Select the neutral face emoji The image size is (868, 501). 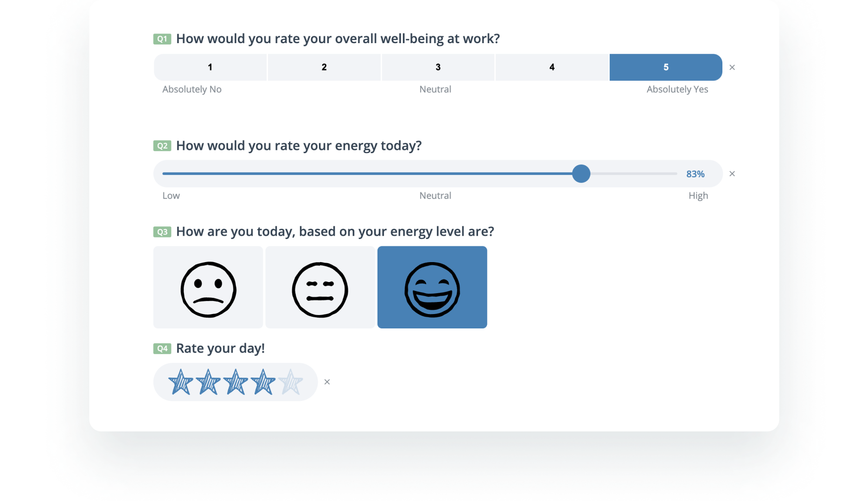(x=320, y=288)
